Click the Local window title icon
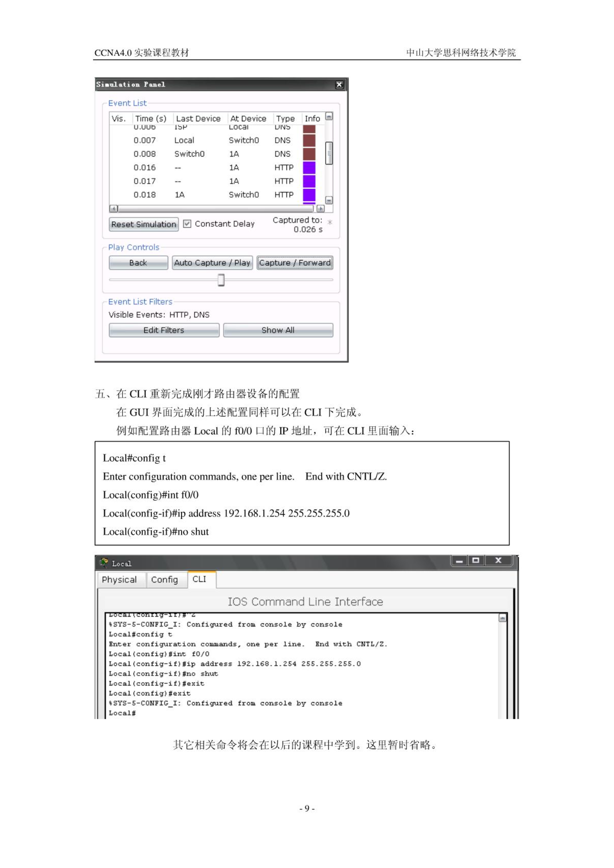The width and height of the screenshot is (614, 868). pyautogui.click(x=104, y=563)
